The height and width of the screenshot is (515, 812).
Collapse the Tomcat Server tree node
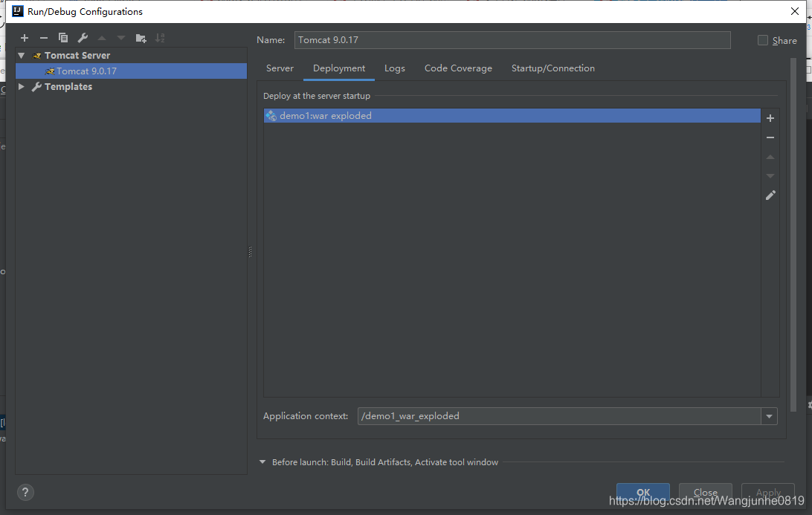(x=22, y=56)
